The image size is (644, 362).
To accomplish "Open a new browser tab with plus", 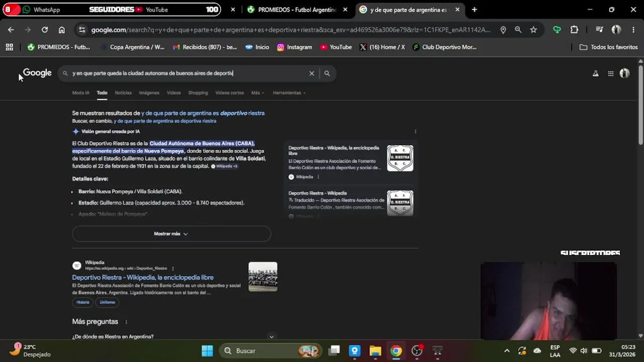I will pos(474,10).
